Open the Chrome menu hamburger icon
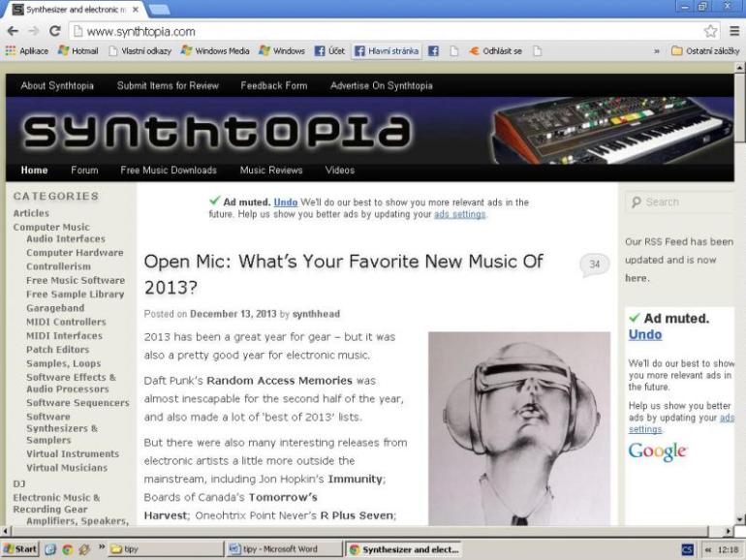 coord(734,31)
